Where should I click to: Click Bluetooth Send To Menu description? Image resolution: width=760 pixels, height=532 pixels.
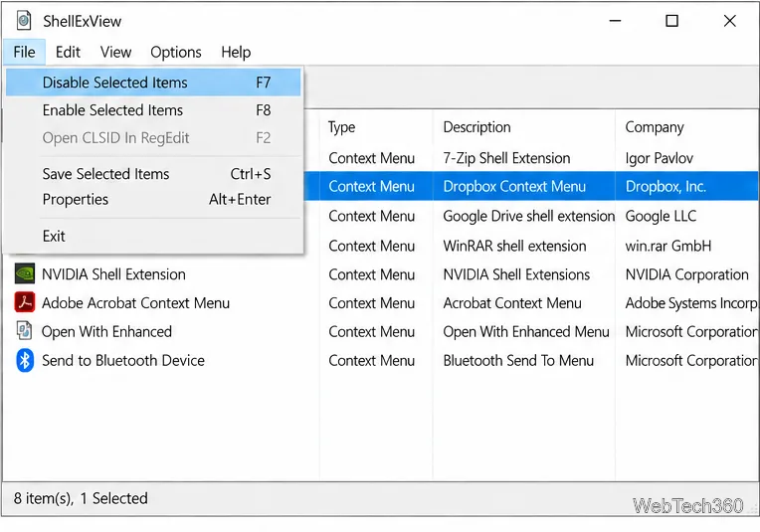coord(518,361)
